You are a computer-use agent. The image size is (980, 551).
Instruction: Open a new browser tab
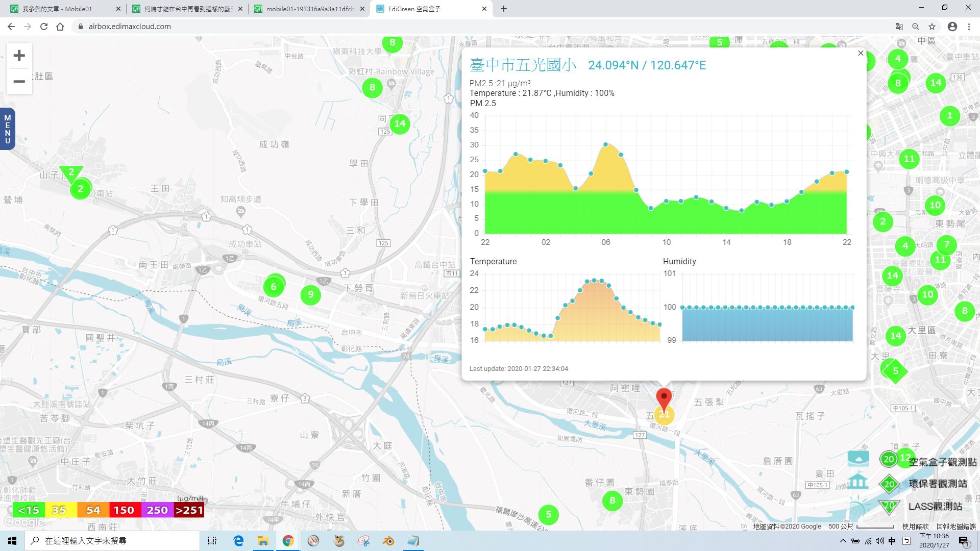[504, 9]
